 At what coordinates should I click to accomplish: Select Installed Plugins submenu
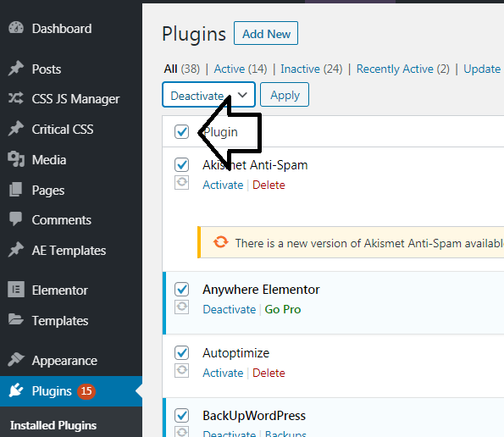pos(53,425)
